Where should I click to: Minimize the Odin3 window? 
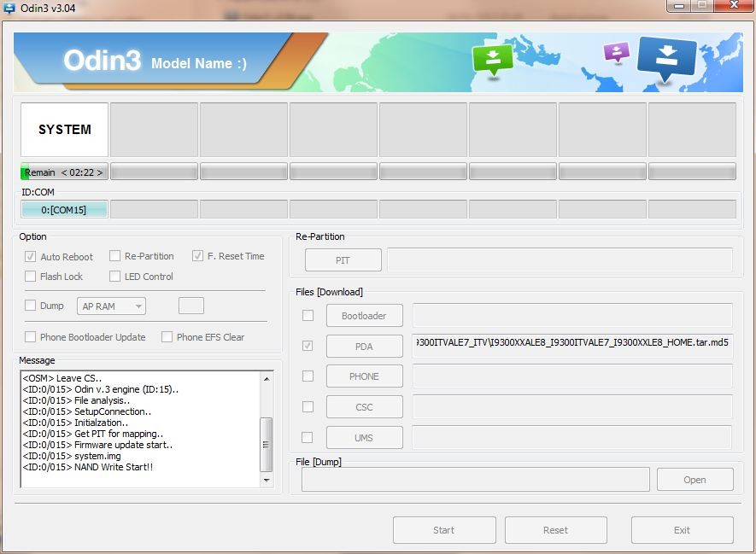point(679,5)
